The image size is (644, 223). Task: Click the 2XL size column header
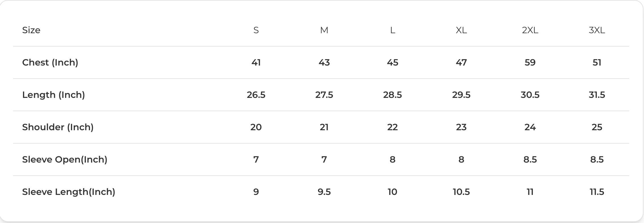pyautogui.click(x=530, y=30)
